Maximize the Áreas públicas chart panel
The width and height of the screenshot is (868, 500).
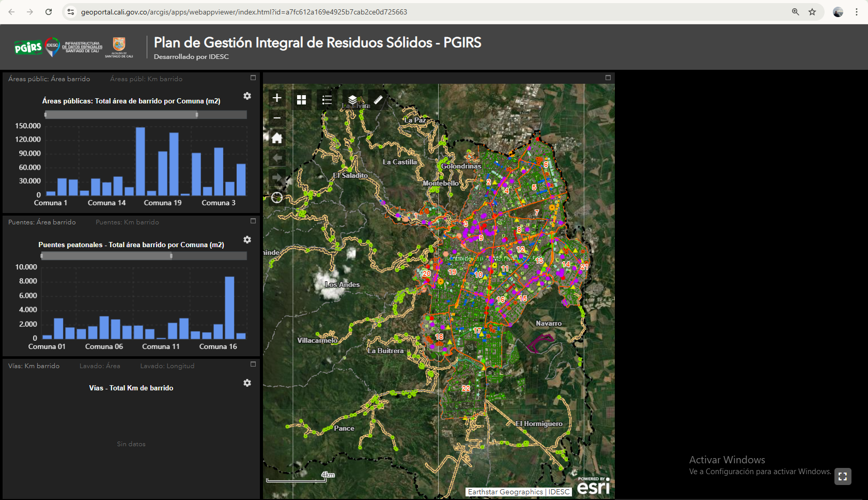click(253, 78)
